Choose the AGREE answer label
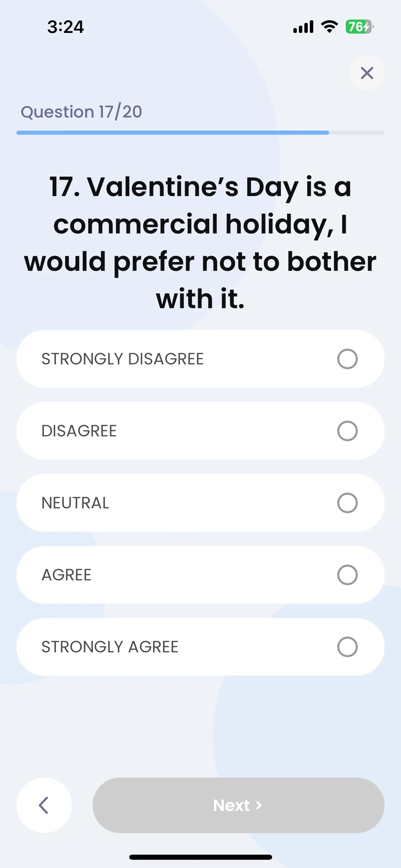 click(x=66, y=575)
